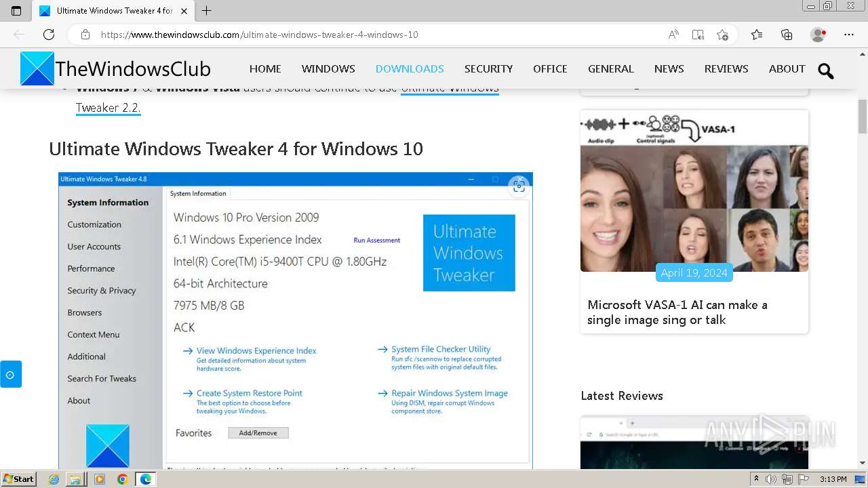This screenshot has height=488, width=868.
Task: Open Chrome from taskbar
Action: pyautogui.click(x=122, y=479)
